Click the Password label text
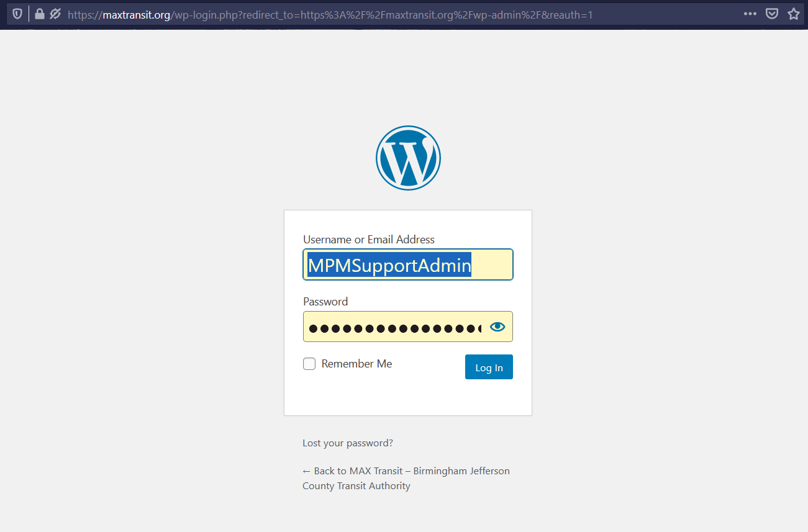Image resolution: width=808 pixels, height=532 pixels. [x=325, y=302]
